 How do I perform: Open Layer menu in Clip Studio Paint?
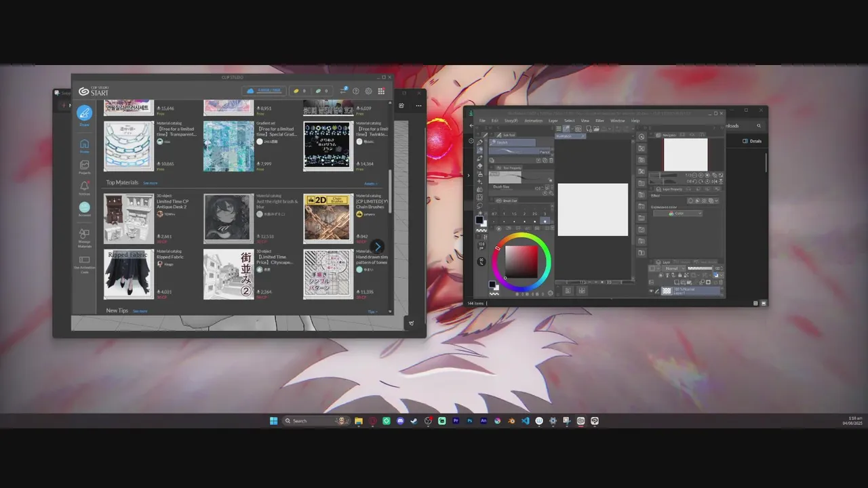point(553,121)
